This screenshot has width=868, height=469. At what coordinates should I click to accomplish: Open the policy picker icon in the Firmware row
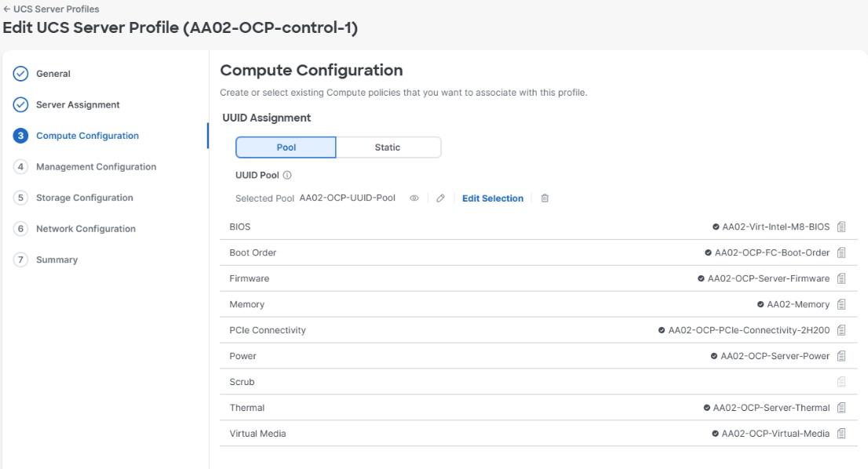(x=841, y=278)
